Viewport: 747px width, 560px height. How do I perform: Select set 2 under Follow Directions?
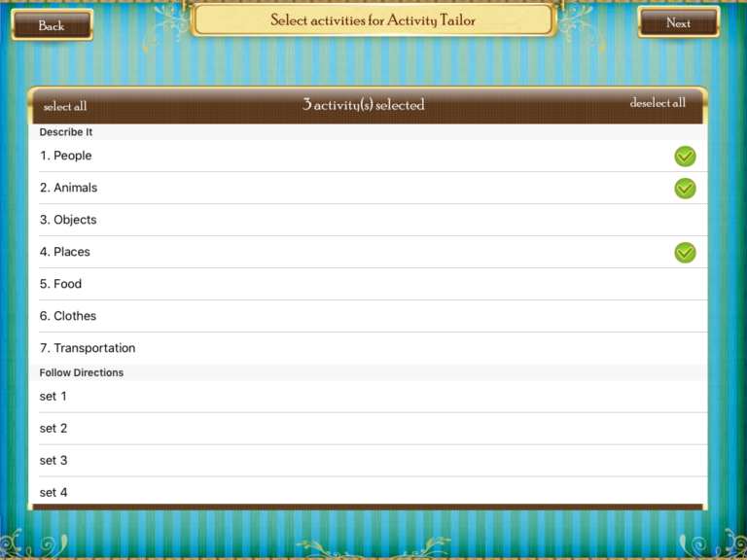pos(368,429)
